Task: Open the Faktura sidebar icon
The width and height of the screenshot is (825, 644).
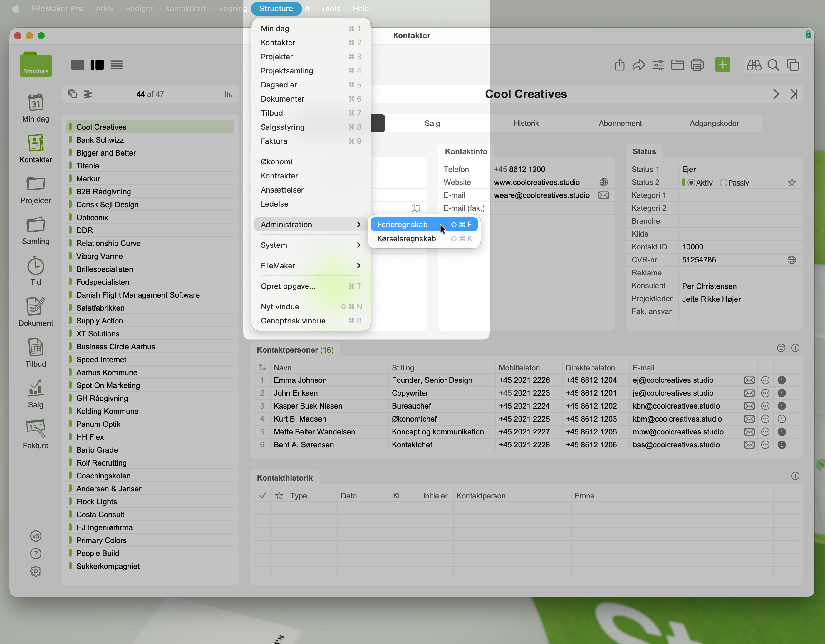Action: (x=36, y=429)
